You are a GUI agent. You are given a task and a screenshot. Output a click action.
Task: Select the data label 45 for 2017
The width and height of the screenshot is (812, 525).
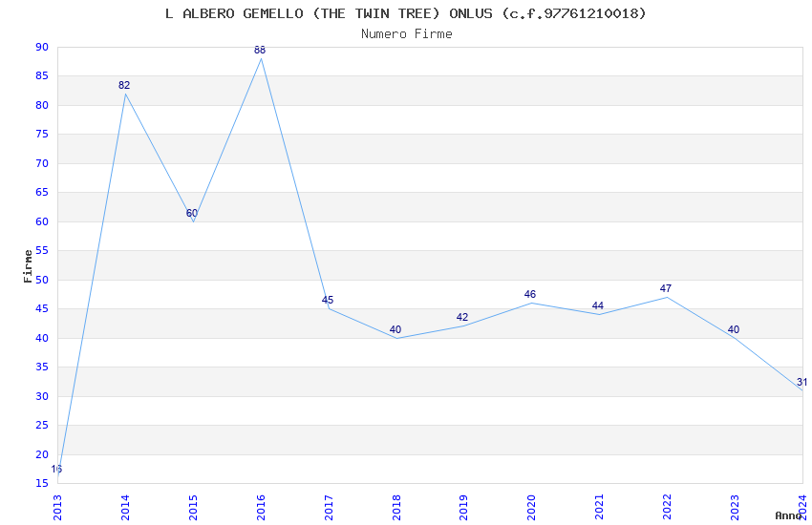click(x=328, y=300)
